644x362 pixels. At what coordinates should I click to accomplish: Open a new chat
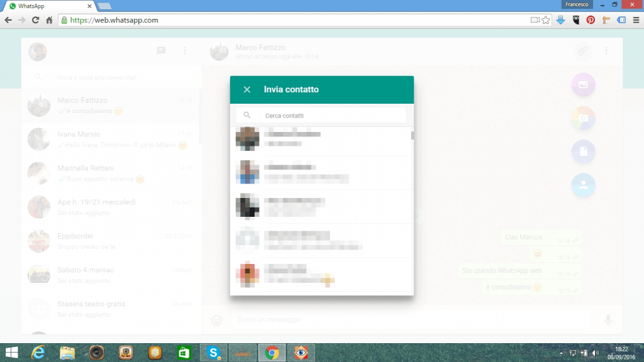tap(162, 52)
